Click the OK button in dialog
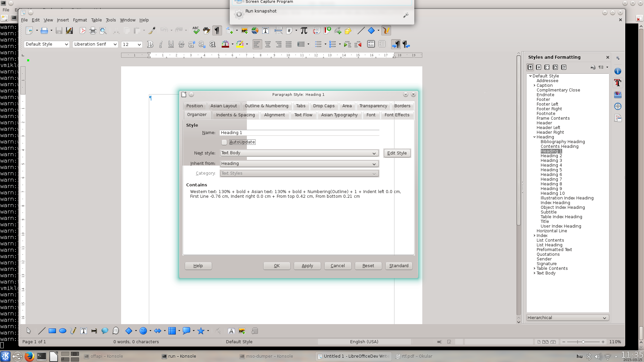 tap(277, 266)
